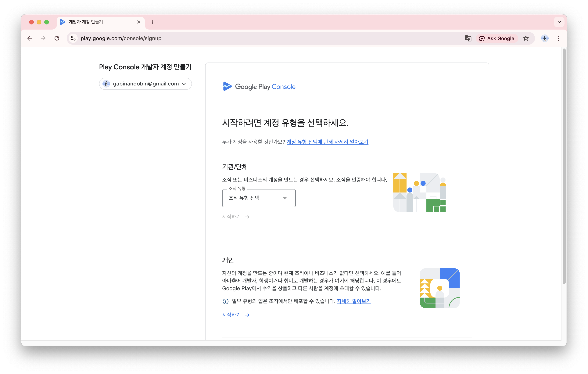This screenshot has width=588, height=374.
Task: Click the Google Play Console logo
Action: pyautogui.click(x=259, y=86)
